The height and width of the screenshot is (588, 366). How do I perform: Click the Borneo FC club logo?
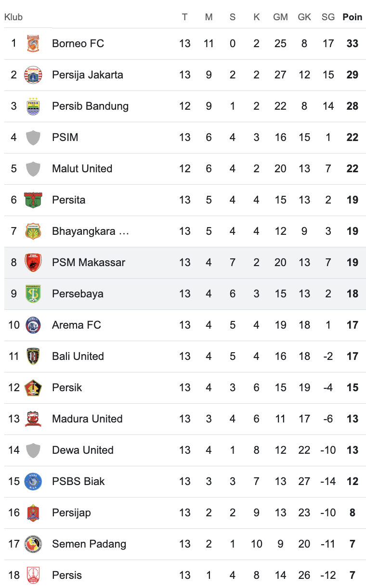click(33, 43)
